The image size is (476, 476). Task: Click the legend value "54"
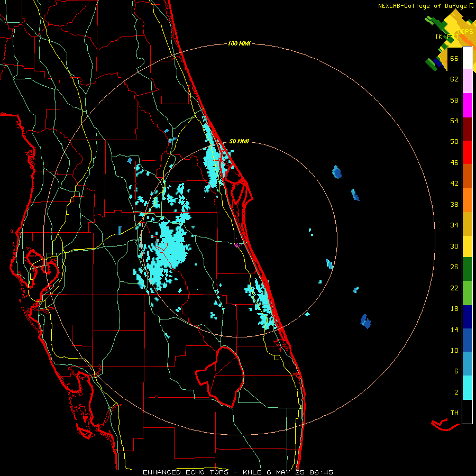[x=454, y=121]
